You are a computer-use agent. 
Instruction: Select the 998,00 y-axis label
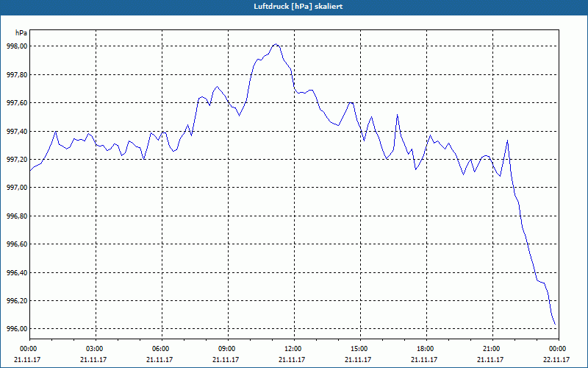[18, 46]
